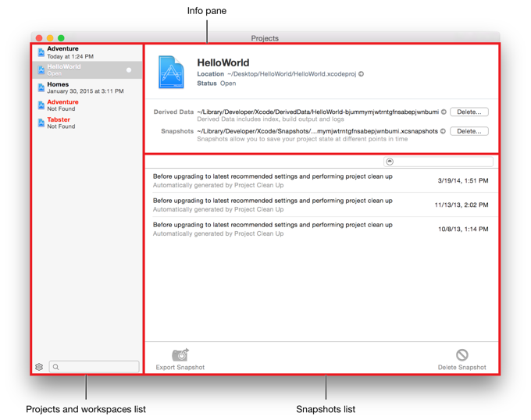Click the filter icon in snapshots search
This screenshot has height=420, width=531.
tap(390, 162)
